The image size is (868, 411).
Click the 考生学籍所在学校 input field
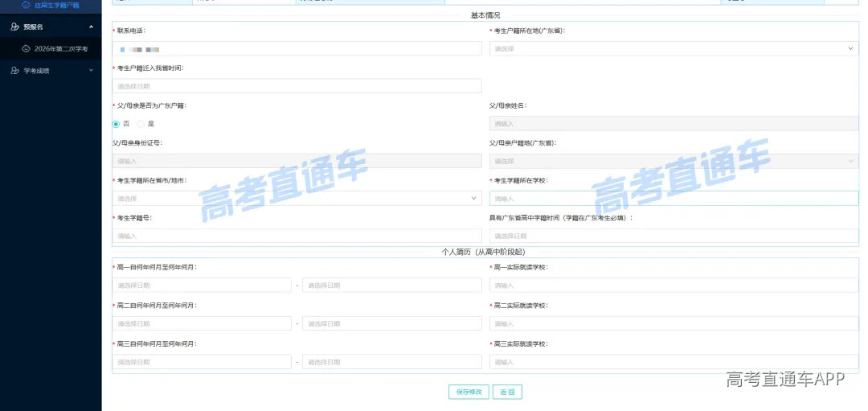click(x=674, y=199)
